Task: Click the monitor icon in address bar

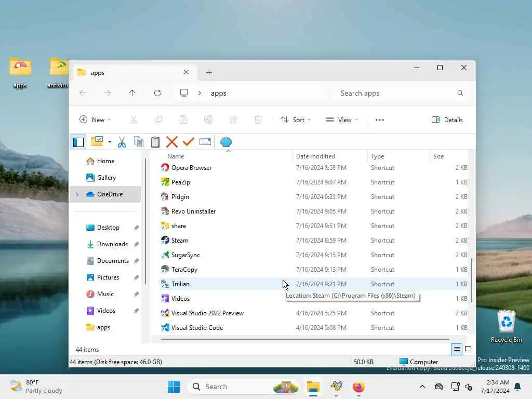Action: click(x=184, y=93)
